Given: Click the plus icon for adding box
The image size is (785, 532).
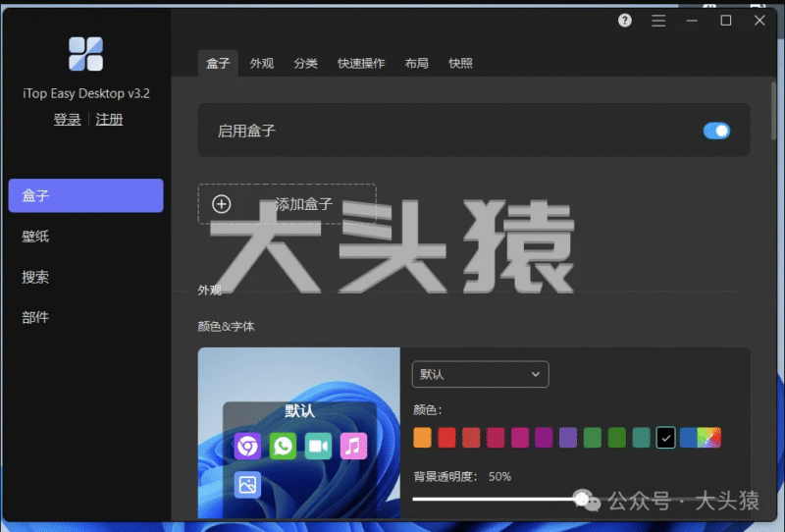Looking at the screenshot, I should (222, 204).
